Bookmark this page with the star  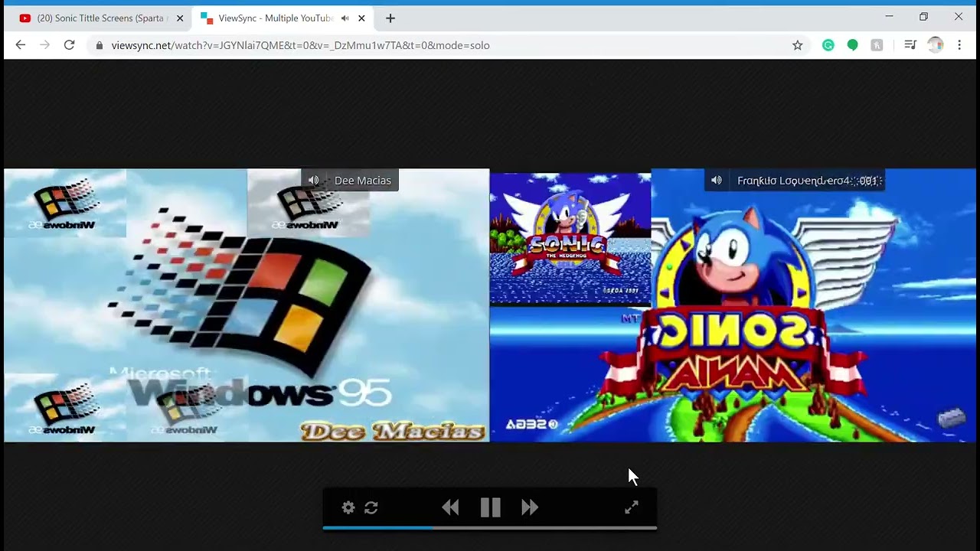(x=797, y=45)
